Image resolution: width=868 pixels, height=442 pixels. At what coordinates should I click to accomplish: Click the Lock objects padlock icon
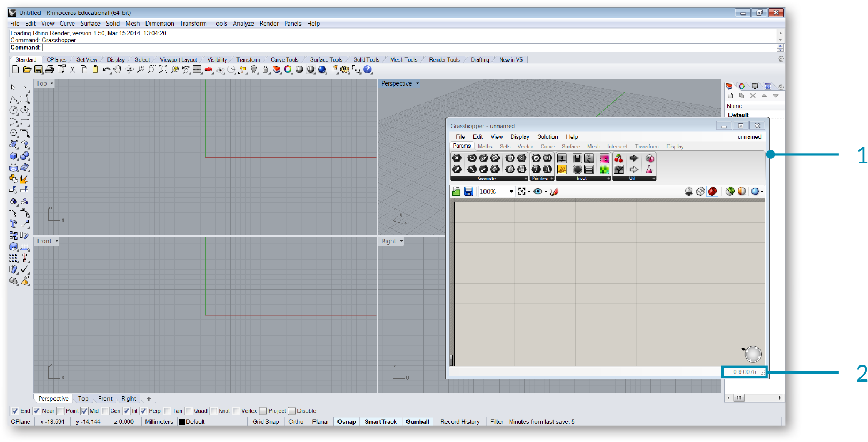(265, 70)
